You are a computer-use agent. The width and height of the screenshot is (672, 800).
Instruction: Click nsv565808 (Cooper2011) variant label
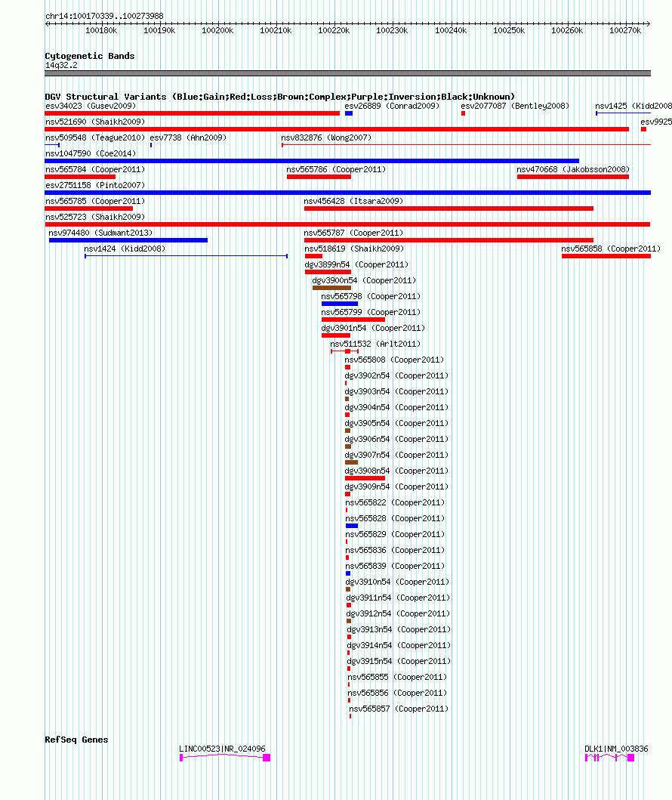[394, 360]
